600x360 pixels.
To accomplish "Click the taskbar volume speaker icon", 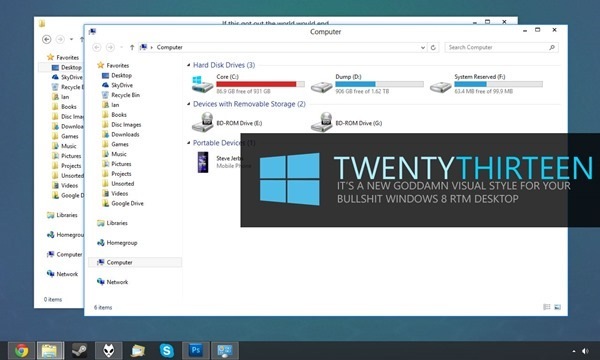I will 585,351.
